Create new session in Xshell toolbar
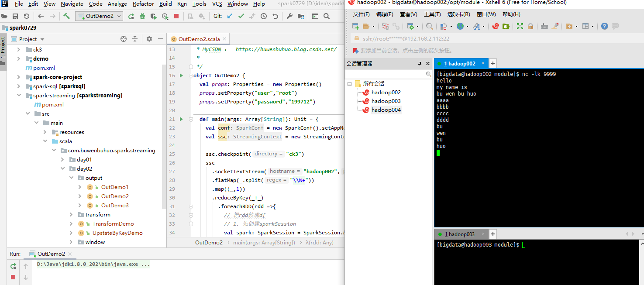This screenshot has height=285, width=644. (x=355, y=26)
